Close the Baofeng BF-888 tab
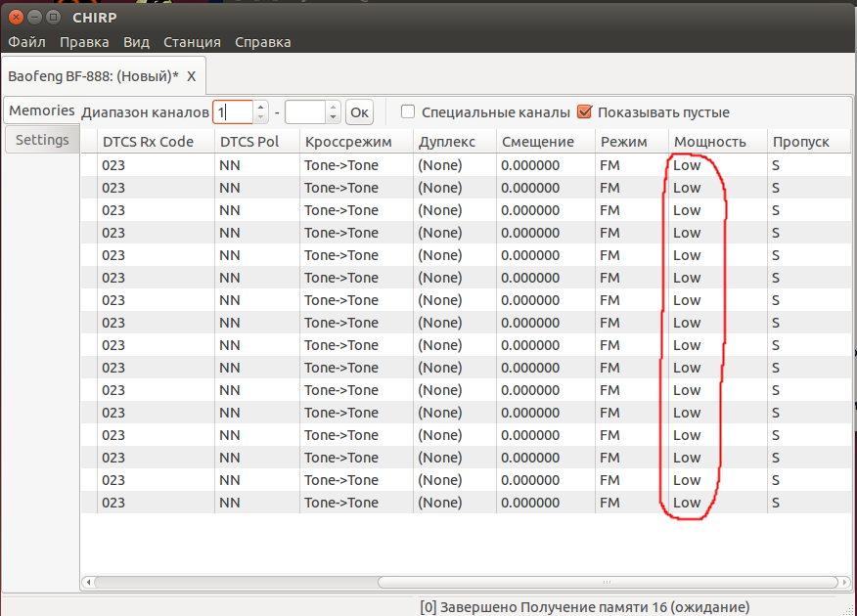This screenshot has width=857, height=616. [x=192, y=75]
